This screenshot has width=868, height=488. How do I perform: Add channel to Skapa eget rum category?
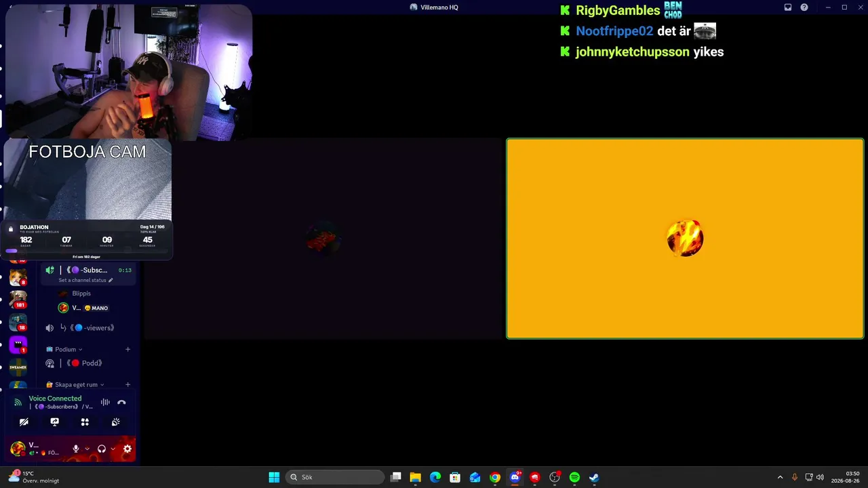[127, 385]
